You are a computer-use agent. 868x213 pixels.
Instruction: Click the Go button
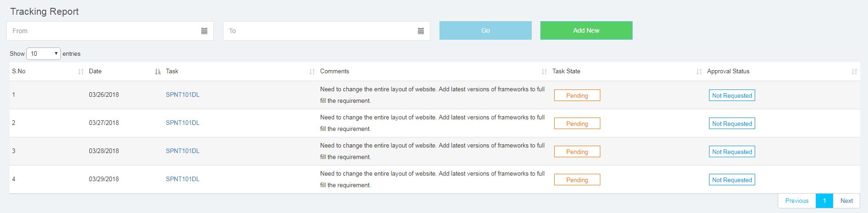coord(485,30)
